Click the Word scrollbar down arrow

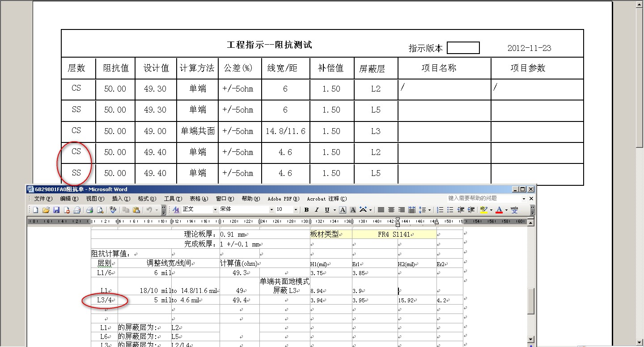coord(531,339)
